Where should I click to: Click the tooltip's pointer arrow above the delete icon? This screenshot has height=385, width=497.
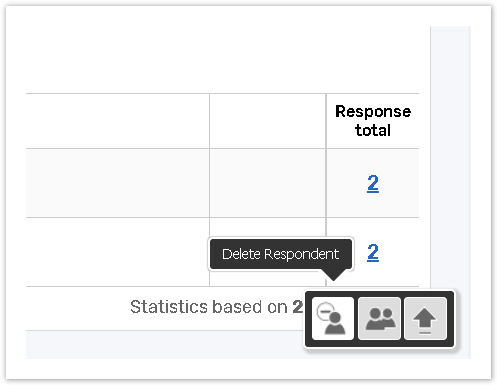click(x=333, y=275)
